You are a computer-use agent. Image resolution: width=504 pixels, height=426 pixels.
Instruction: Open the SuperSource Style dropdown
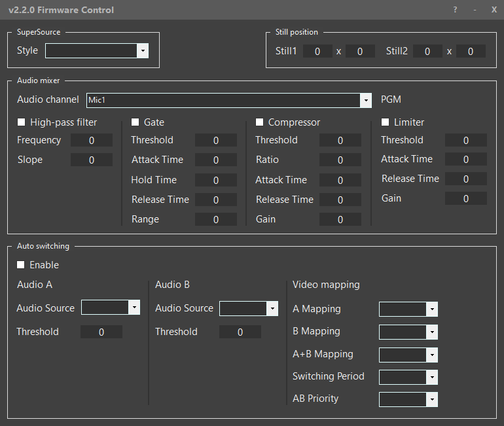point(97,51)
